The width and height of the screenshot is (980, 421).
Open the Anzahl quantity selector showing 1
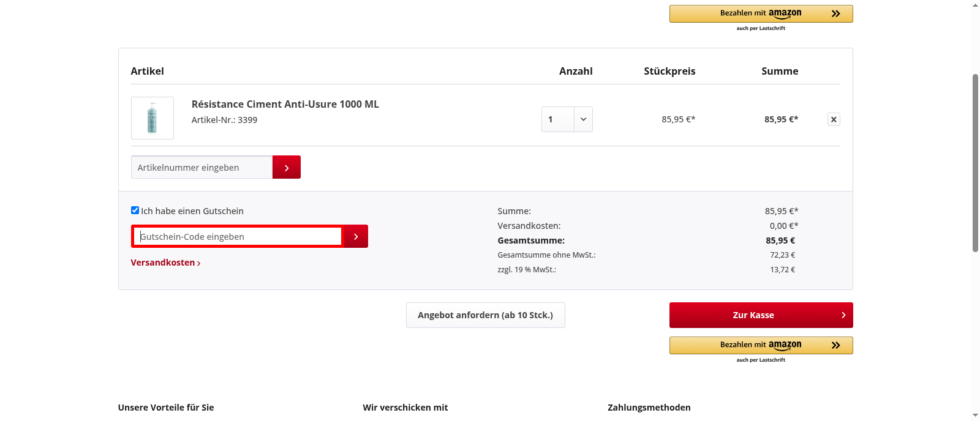(x=558, y=119)
